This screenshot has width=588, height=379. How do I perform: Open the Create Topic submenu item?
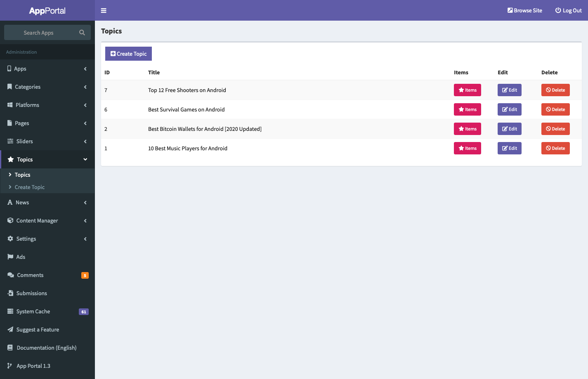[x=30, y=187]
